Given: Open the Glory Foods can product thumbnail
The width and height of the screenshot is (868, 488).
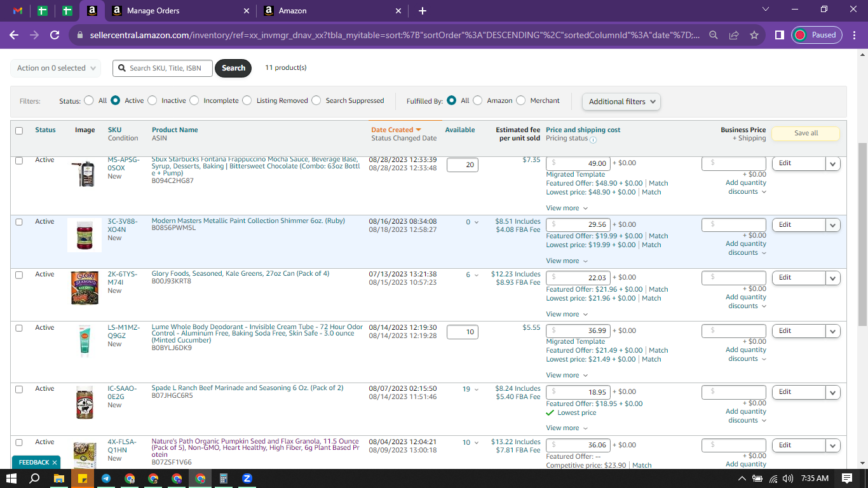Looking at the screenshot, I should point(85,288).
